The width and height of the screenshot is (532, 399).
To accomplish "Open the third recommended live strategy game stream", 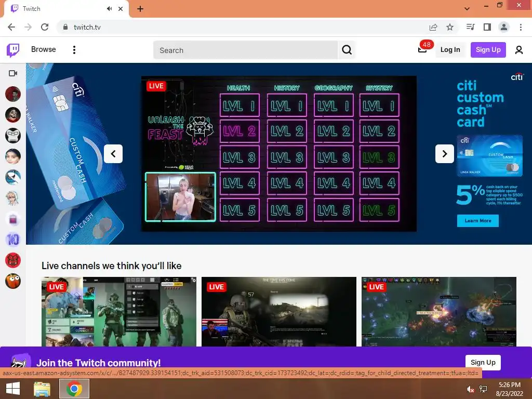I will pyautogui.click(x=439, y=312).
